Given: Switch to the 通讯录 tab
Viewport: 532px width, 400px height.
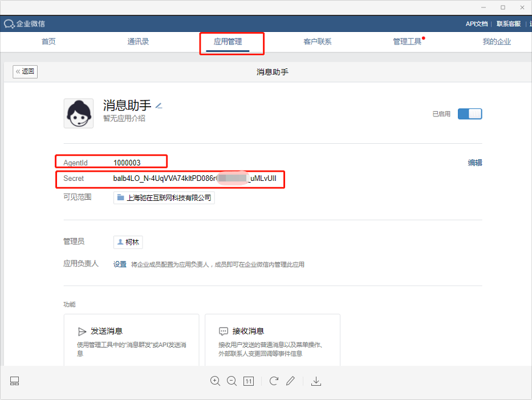Looking at the screenshot, I should (x=138, y=42).
